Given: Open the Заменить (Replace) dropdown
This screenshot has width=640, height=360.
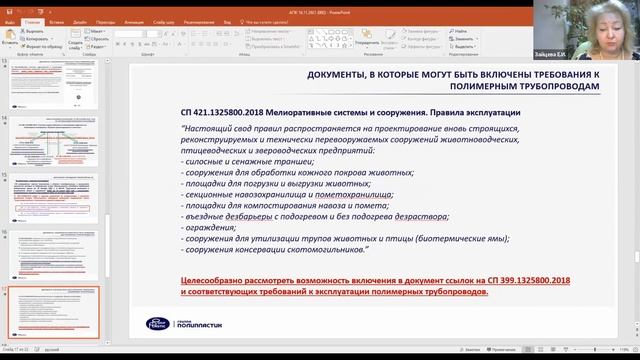Looking at the screenshot, I should coord(464,39).
